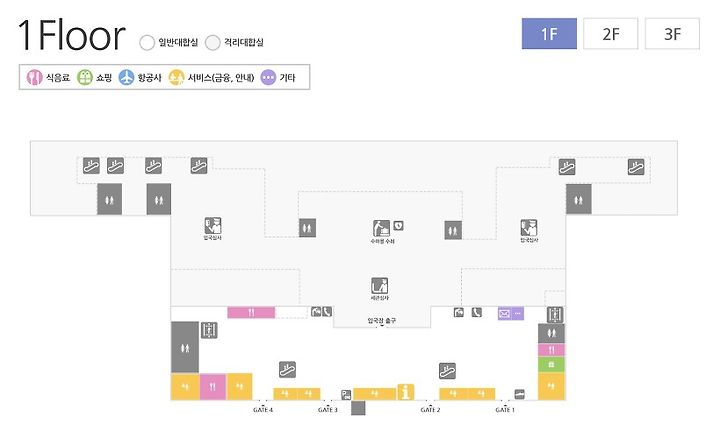
Task: Switch to the 3F floor tab
Action: 672,34
